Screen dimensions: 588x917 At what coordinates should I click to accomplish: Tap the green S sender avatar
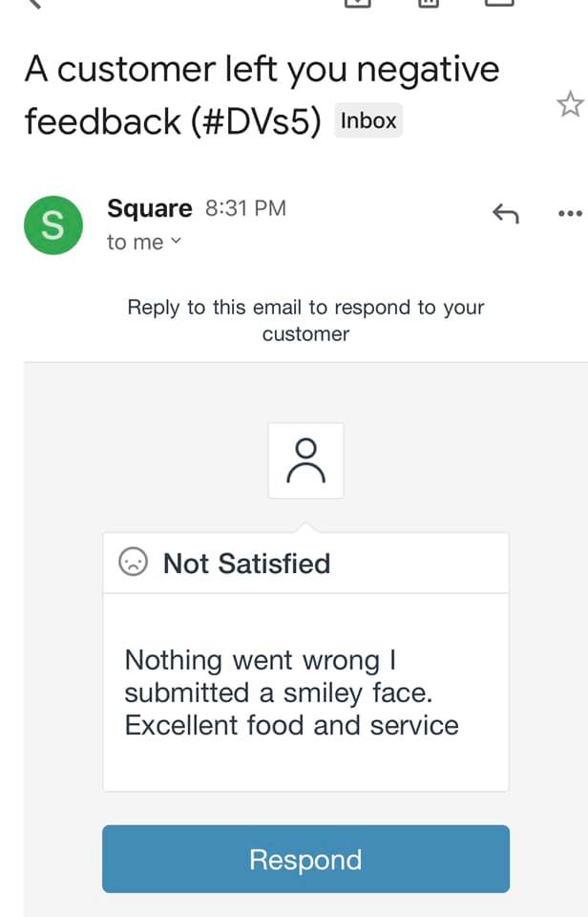(x=53, y=225)
